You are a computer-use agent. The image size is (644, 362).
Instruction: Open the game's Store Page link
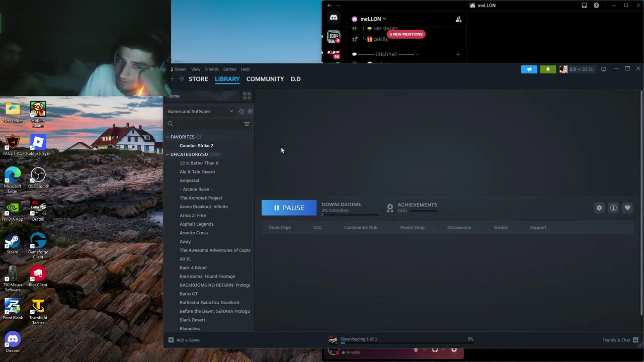280,227
